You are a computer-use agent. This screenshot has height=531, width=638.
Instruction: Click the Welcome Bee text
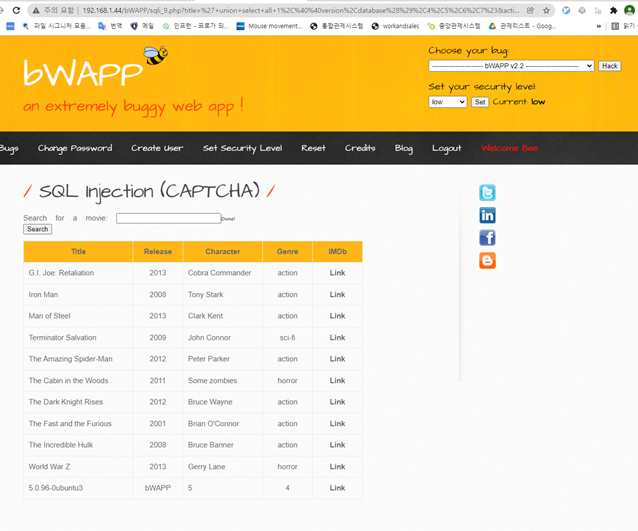(x=509, y=149)
